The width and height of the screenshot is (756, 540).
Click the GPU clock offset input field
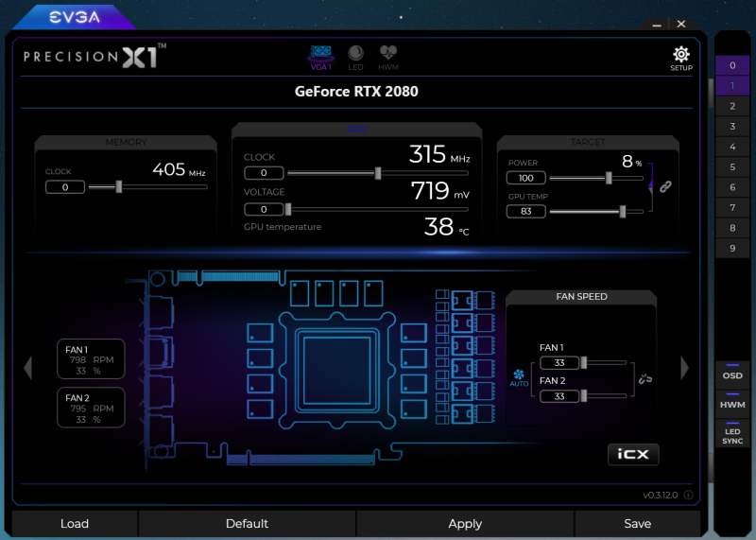[264, 173]
